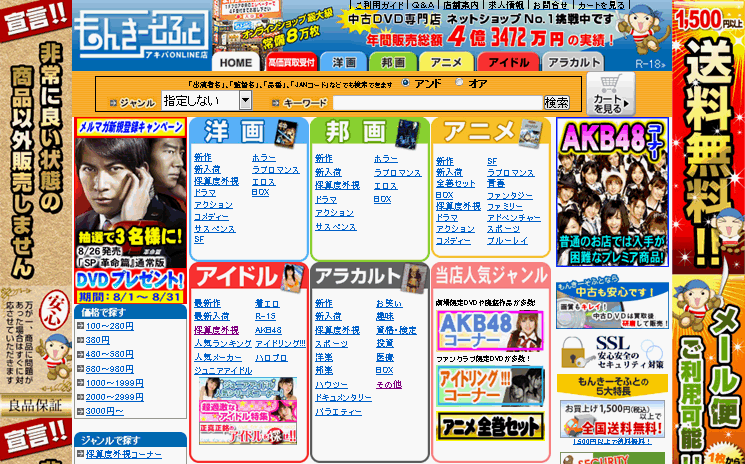745x464 pixels.
Task: Open ドキュメンタリー in the アラカルト panel
Action: click(x=344, y=398)
